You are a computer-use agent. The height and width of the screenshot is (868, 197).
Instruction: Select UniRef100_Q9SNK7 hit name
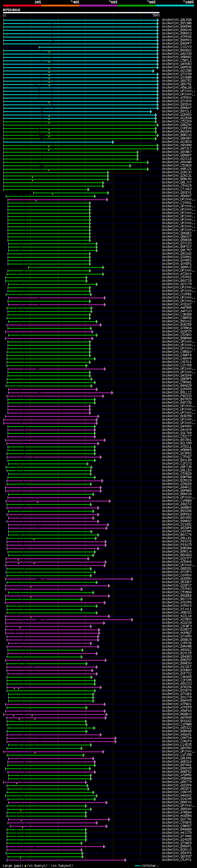click(x=177, y=152)
